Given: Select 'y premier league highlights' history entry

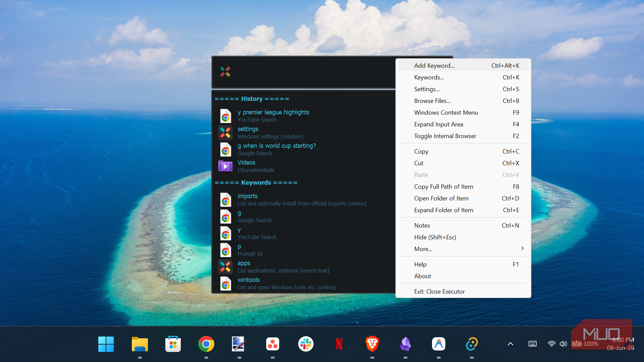Looking at the screenshot, I should point(305,116).
